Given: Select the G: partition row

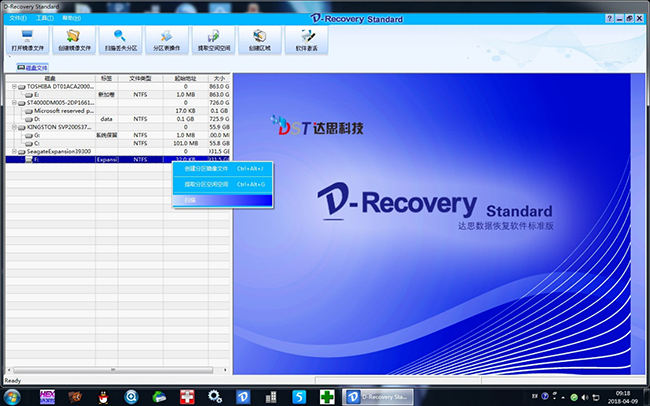Looking at the screenshot, I should click(x=118, y=135).
